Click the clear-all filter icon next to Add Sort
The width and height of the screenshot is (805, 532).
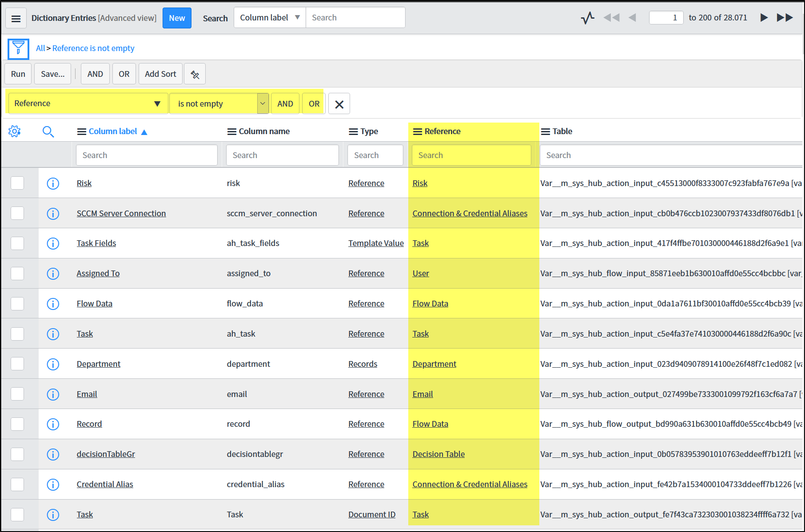click(195, 74)
